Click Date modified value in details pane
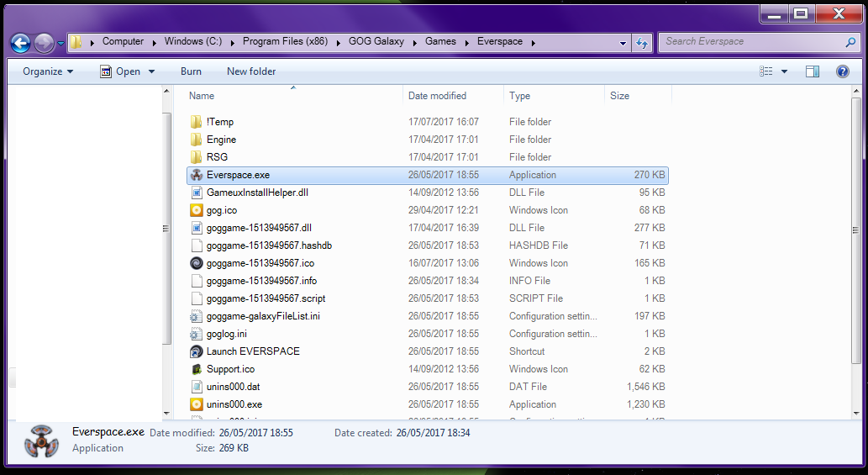 pyautogui.click(x=255, y=433)
